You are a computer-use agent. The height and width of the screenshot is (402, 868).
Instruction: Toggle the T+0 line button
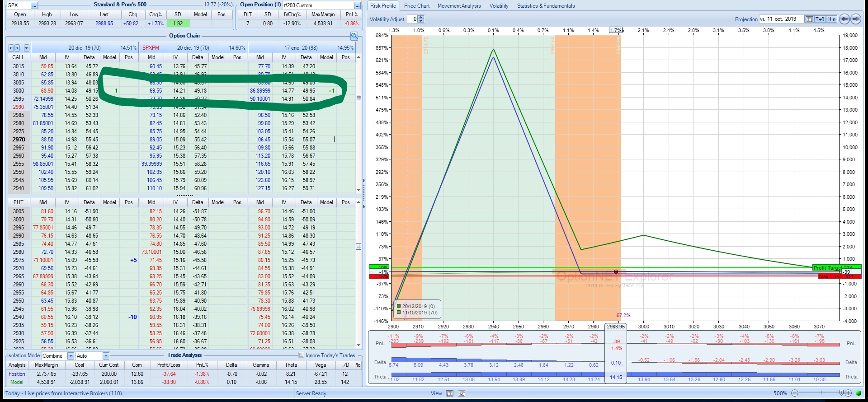[820, 19]
